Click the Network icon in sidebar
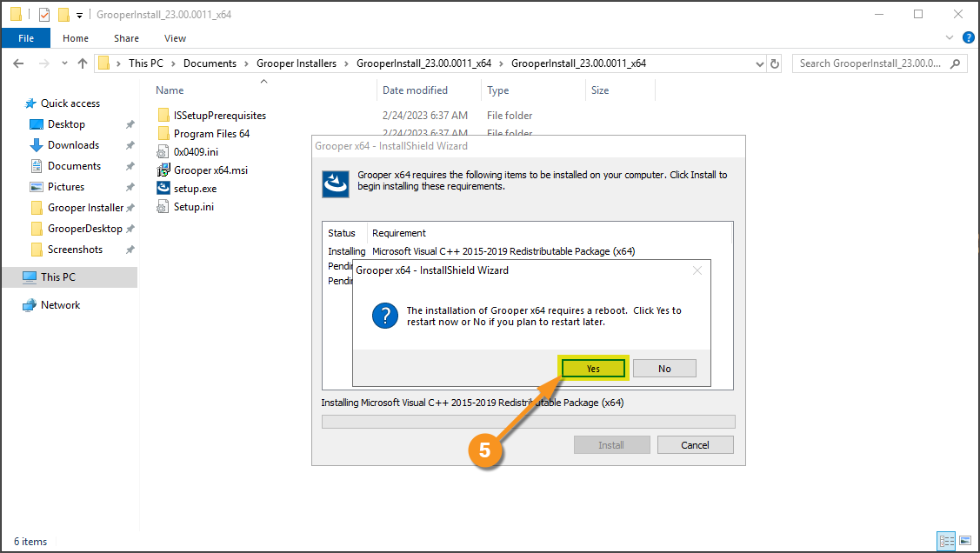The height and width of the screenshot is (553, 980). 30,305
